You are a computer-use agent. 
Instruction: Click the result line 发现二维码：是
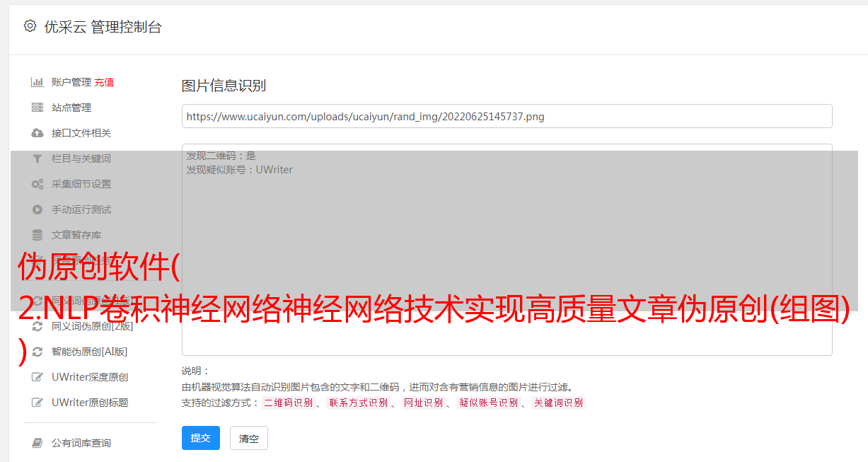coord(221,156)
